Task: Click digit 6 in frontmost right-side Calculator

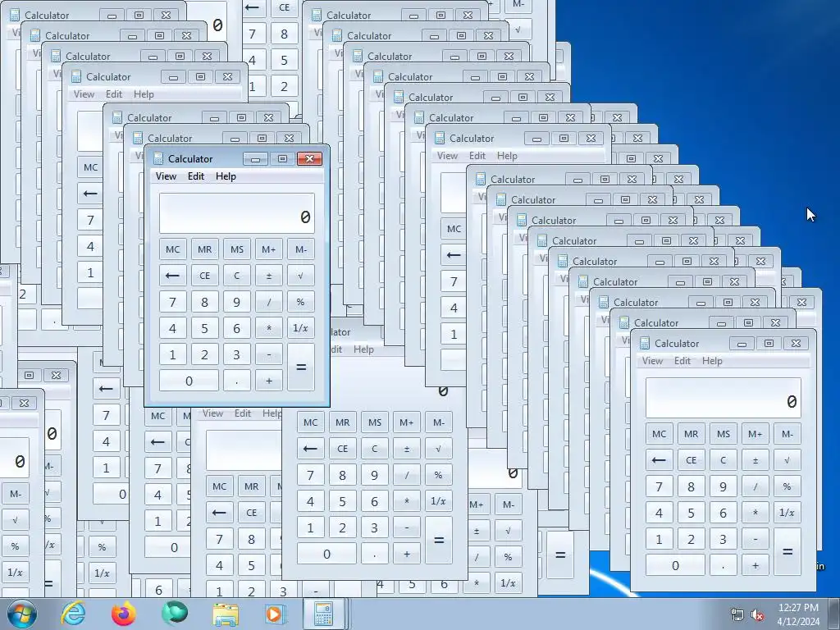Action: click(x=724, y=512)
